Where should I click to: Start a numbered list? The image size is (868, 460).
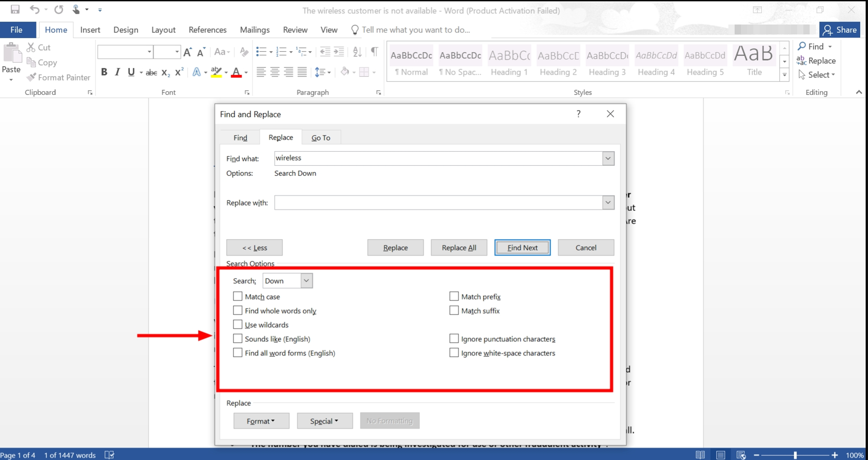(281, 52)
